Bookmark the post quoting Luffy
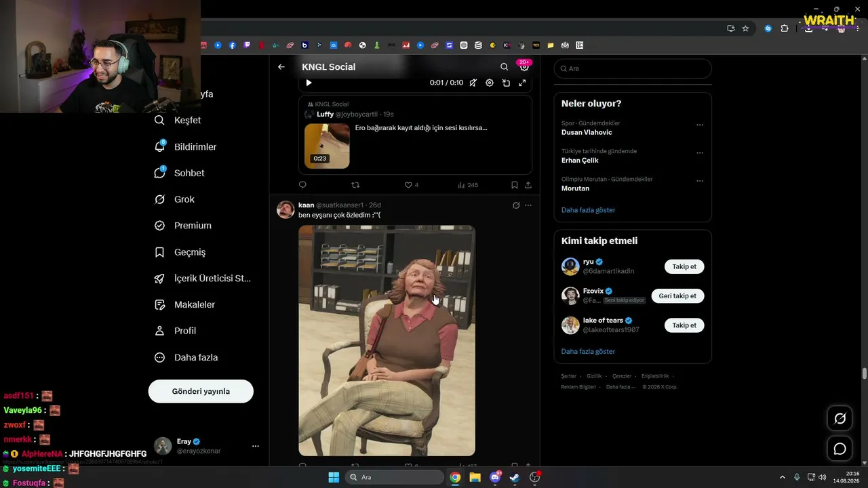This screenshot has height=488, width=868. coord(514,185)
